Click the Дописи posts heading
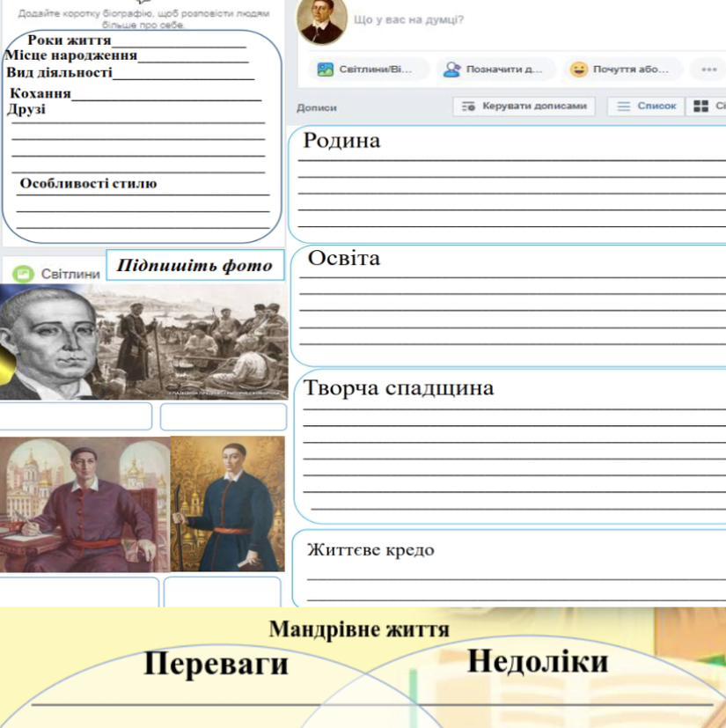726x728 pixels. 317,107
